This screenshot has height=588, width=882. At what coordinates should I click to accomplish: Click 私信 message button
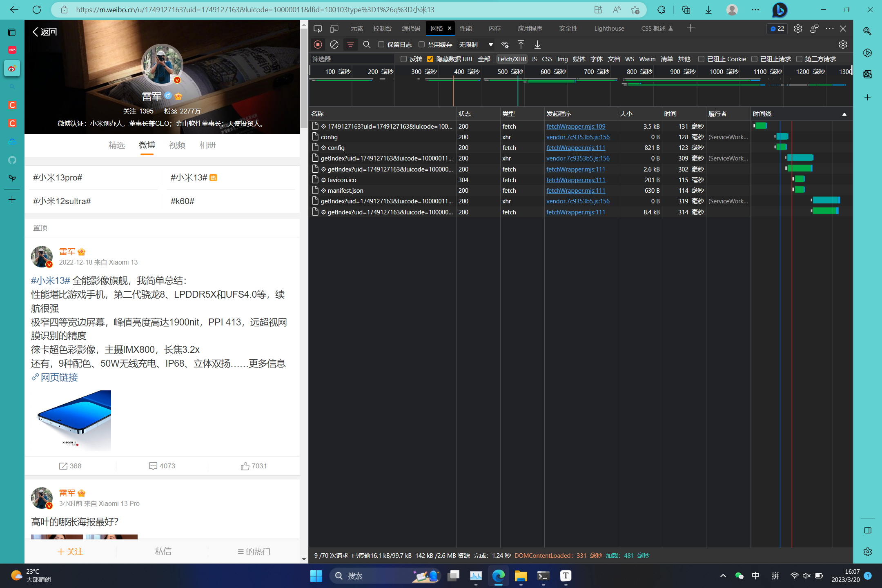tap(163, 552)
